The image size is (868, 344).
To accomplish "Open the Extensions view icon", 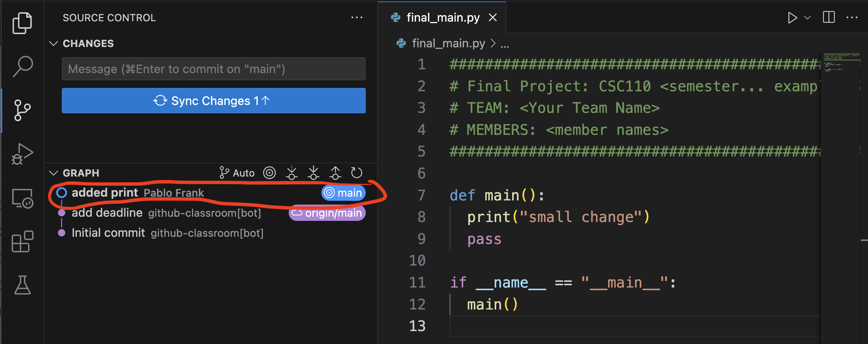I will [22, 241].
